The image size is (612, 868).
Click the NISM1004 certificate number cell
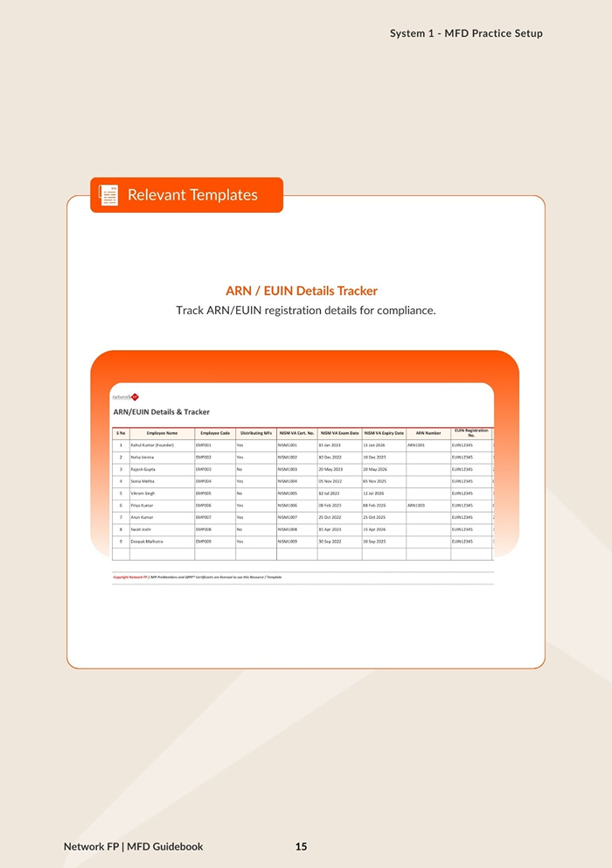click(288, 481)
